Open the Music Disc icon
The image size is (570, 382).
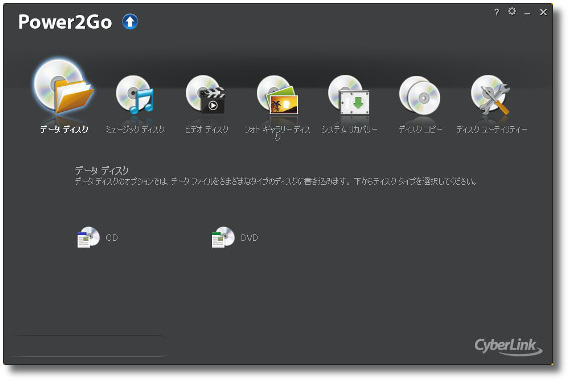(x=135, y=95)
